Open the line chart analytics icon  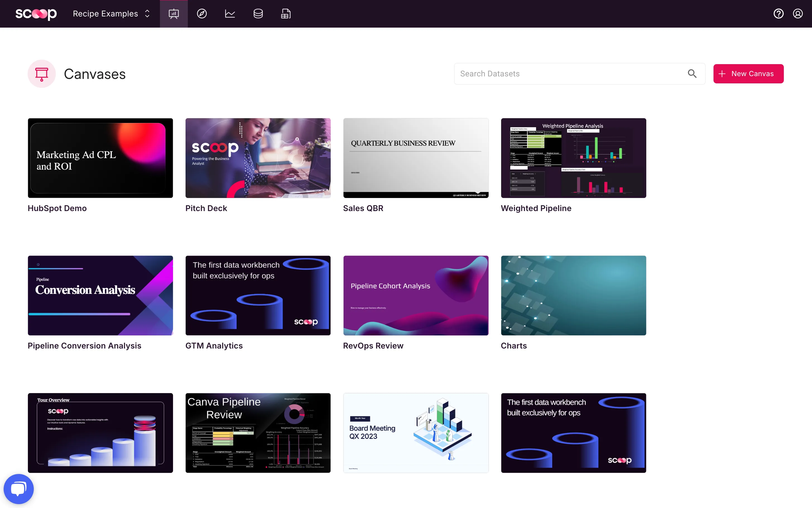point(230,14)
